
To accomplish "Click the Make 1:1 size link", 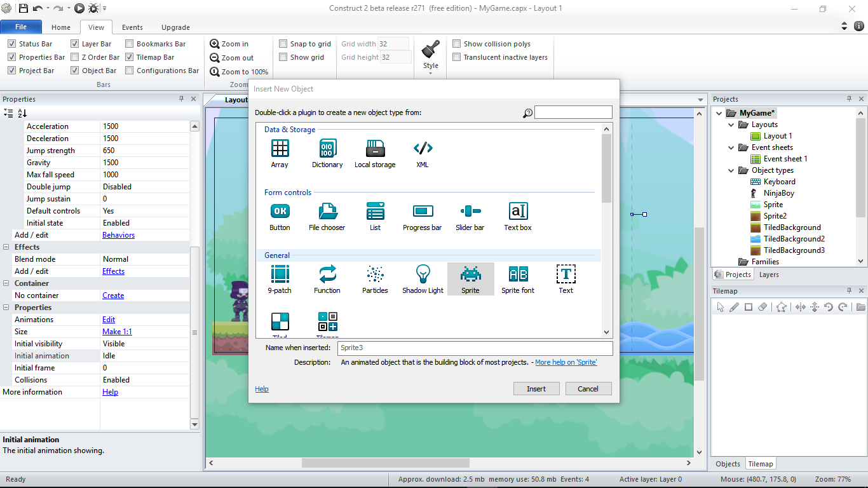I will [x=117, y=332].
